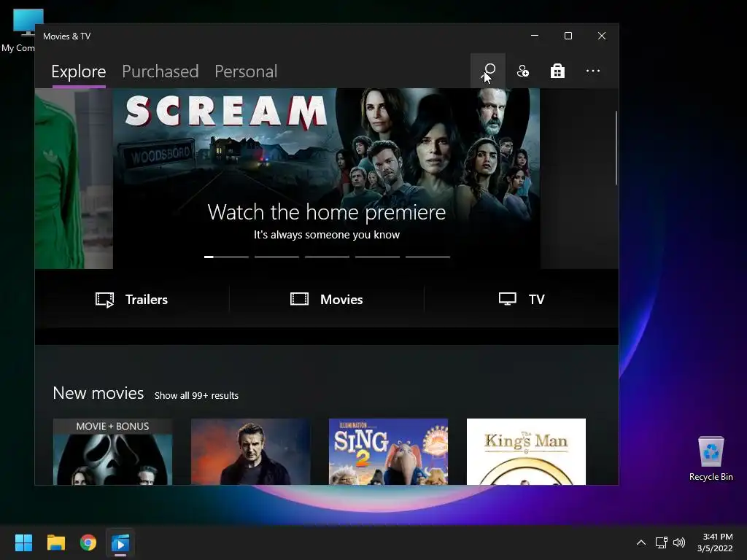
Task: Select the Recycle Bin desktop icon
Action: (x=711, y=459)
